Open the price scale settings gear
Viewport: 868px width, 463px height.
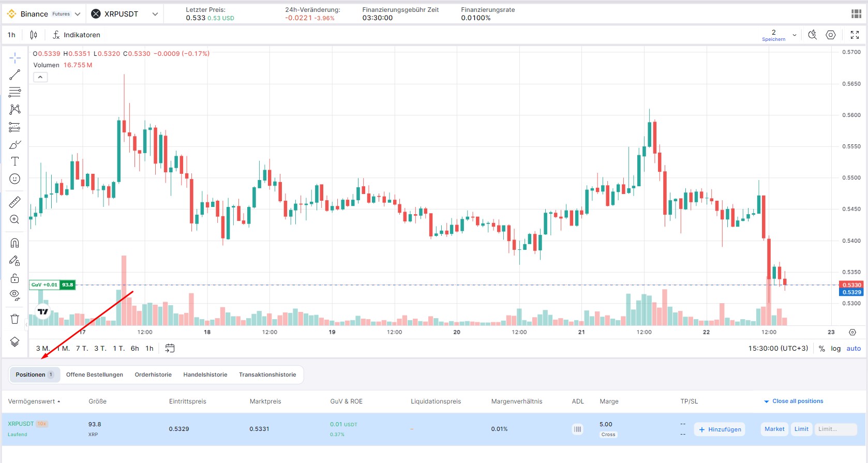[852, 332]
